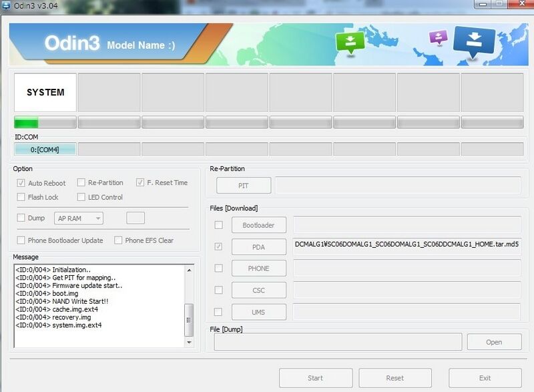Open the AP RAM dump dropdown
This screenshot has height=392, width=534.
tap(79, 218)
